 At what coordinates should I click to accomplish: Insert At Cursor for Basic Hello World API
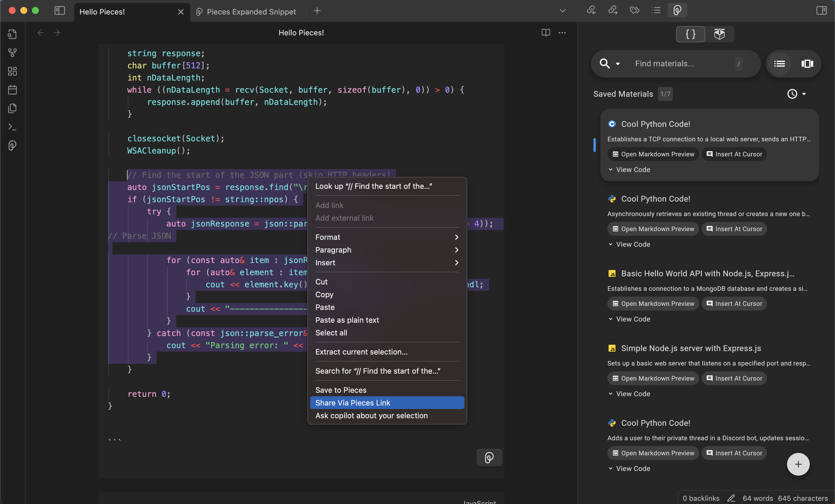click(734, 304)
